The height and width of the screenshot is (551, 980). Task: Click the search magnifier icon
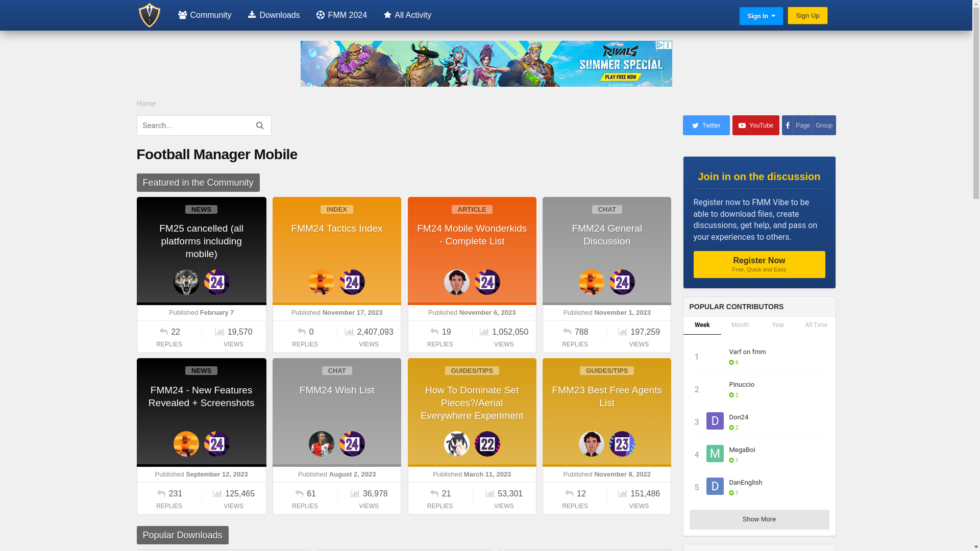[260, 126]
